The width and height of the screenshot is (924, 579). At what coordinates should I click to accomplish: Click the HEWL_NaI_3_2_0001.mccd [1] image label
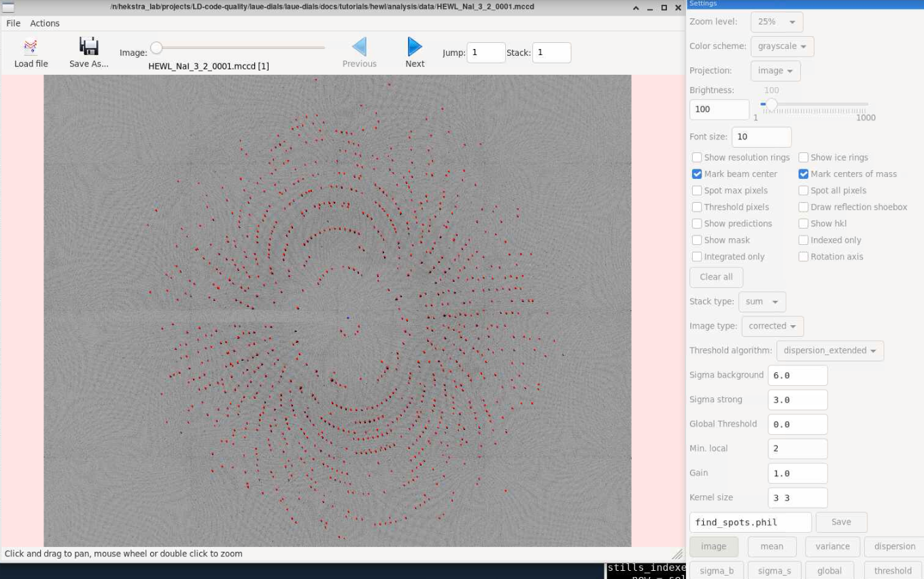click(x=209, y=66)
